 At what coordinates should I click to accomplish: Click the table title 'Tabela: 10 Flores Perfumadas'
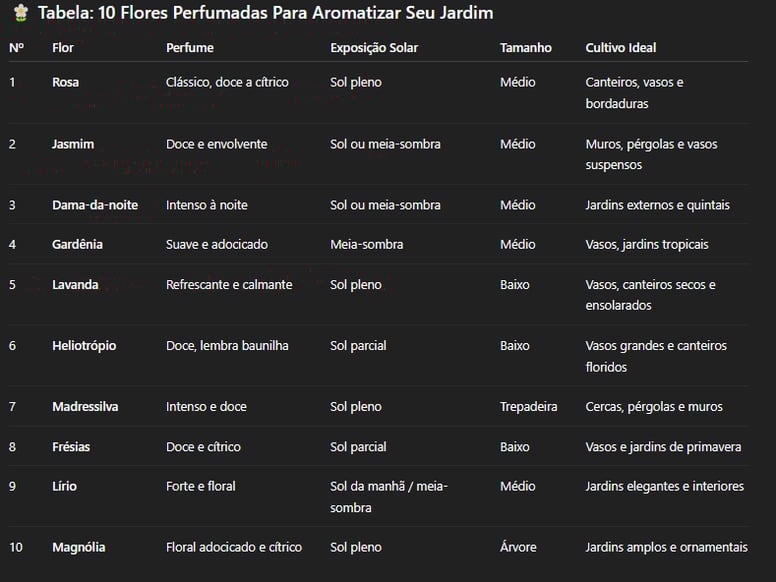point(155,13)
